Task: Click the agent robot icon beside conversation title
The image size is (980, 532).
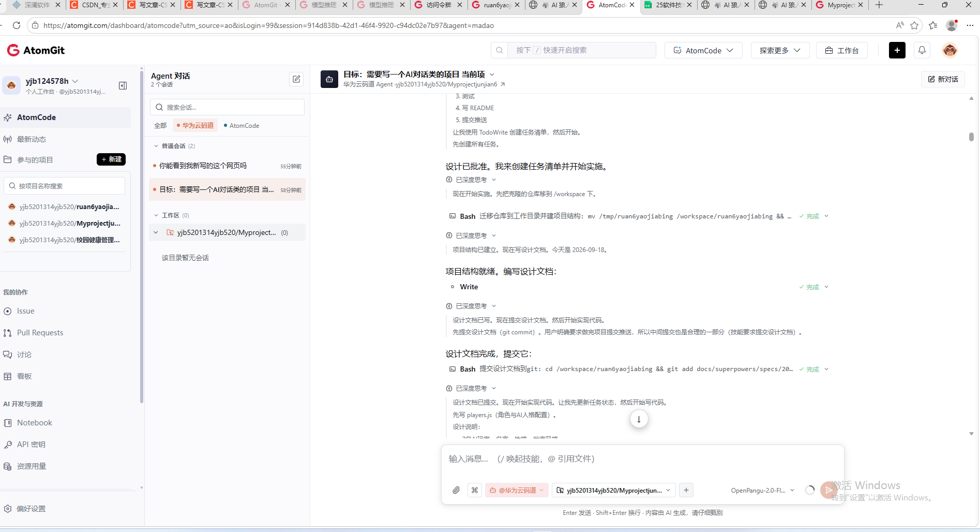Action: 329,79
